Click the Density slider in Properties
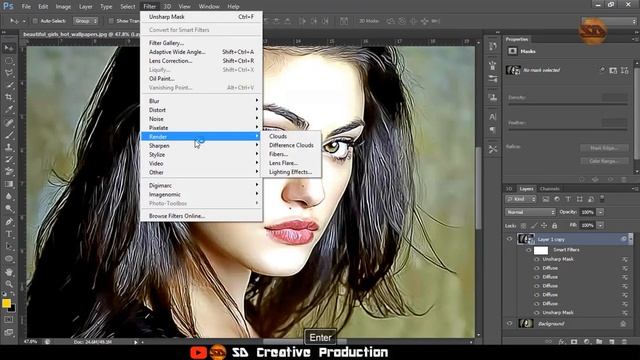This screenshot has height=360, width=640. tap(567, 104)
